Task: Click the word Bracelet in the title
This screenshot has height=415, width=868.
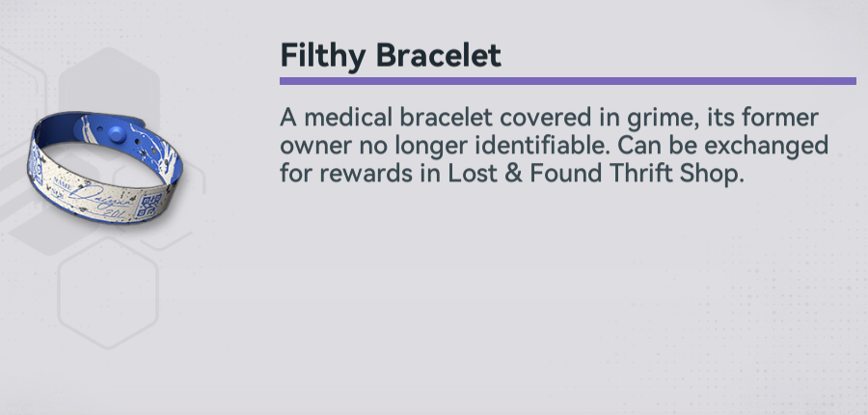Action: click(x=438, y=54)
